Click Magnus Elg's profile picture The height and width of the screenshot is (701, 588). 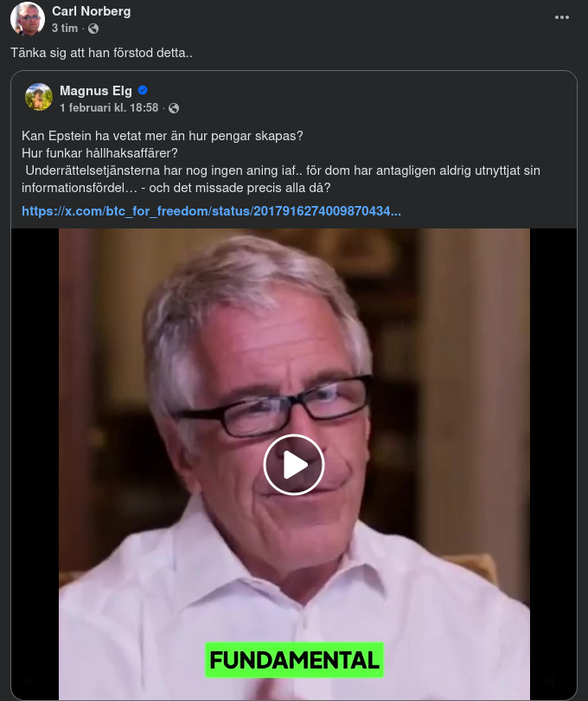tap(38, 97)
